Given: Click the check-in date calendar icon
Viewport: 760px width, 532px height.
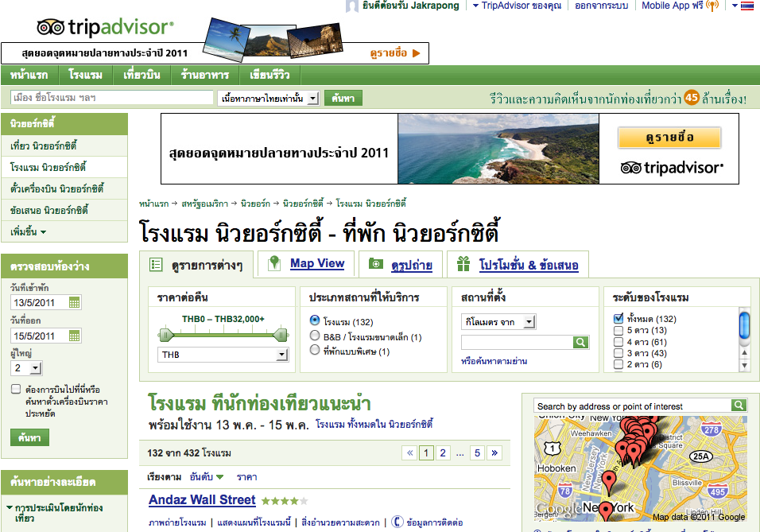Looking at the screenshot, I should pos(75,302).
